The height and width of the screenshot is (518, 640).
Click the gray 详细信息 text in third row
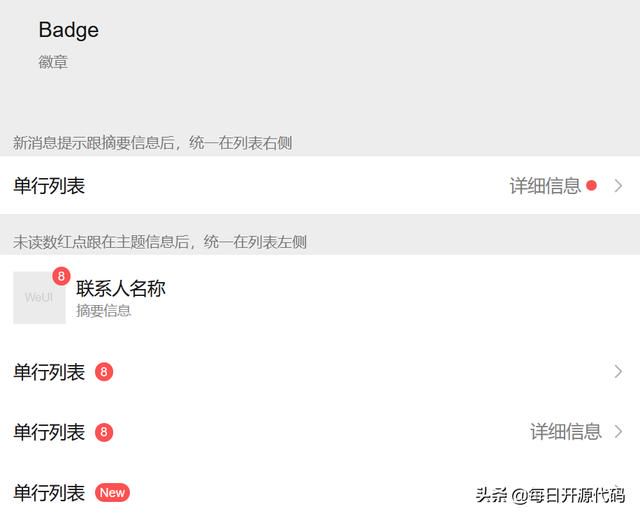566,432
